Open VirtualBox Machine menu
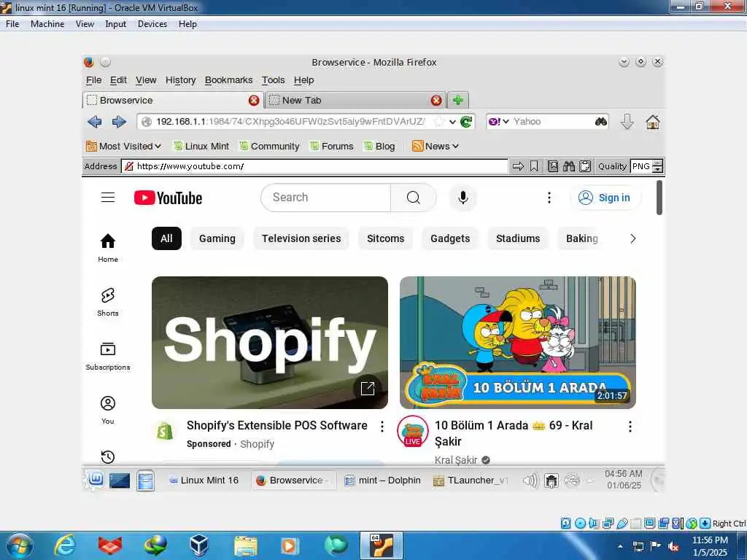The height and width of the screenshot is (560, 747). pyautogui.click(x=47, y=24)
